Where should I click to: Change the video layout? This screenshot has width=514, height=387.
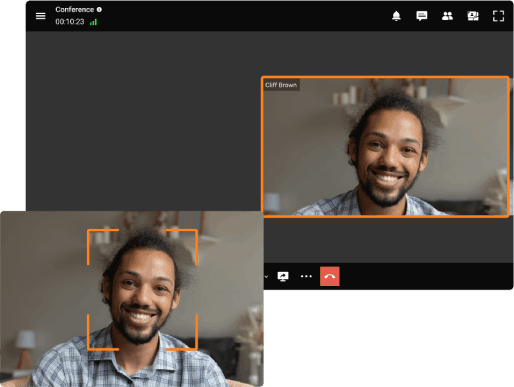pyautogui.click(x=473, y=16)
